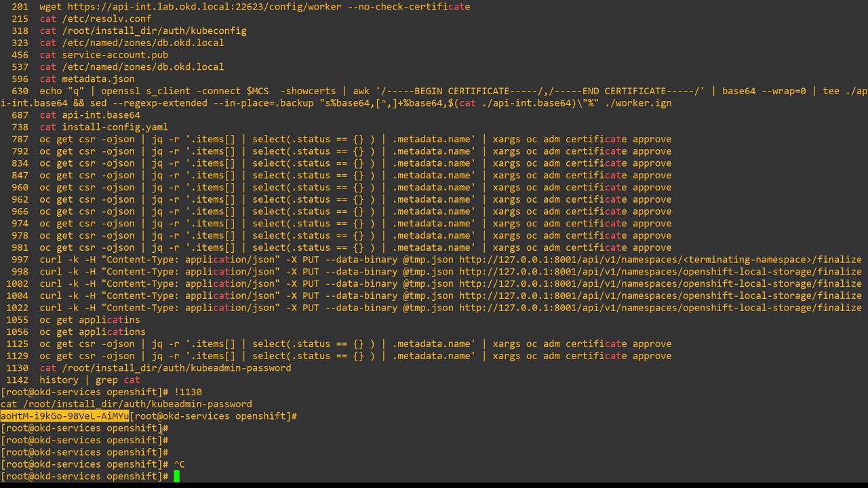Click history line 738 cat install-config.yaml
This screenshot has height=488, width=868.
point(104,127)
